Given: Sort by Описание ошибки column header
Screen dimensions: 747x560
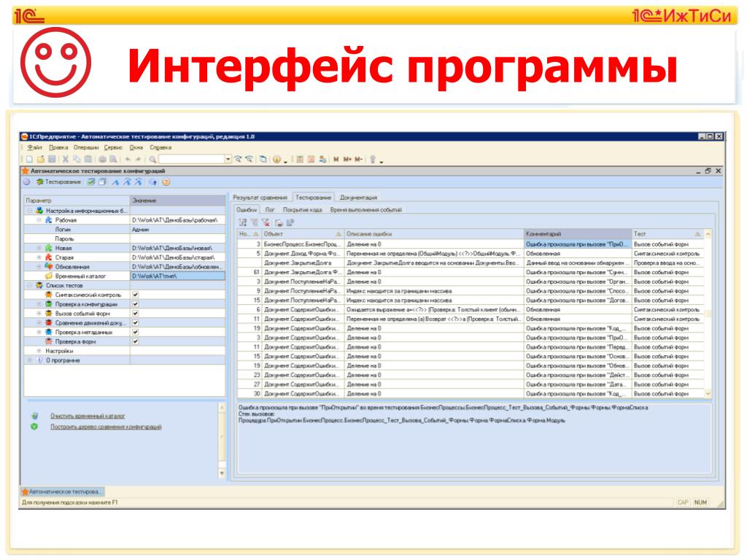Looking at the screenshot, I should [433, 234].
